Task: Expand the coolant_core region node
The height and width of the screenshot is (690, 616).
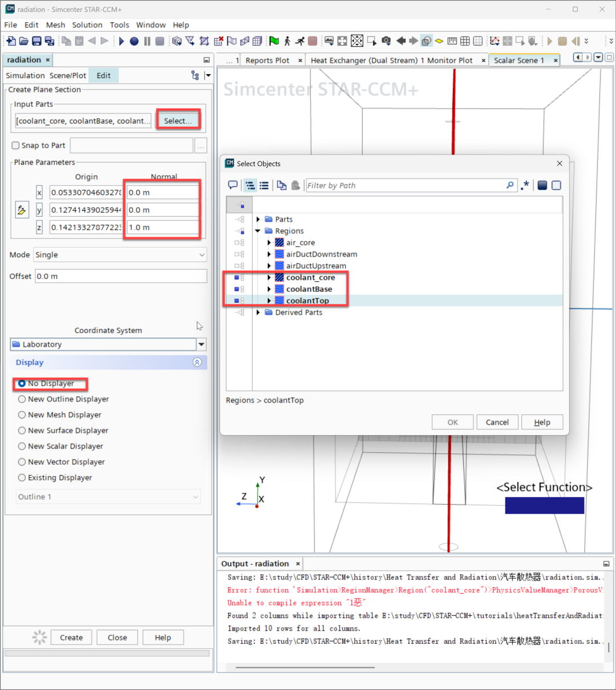Action: [269, 278]
